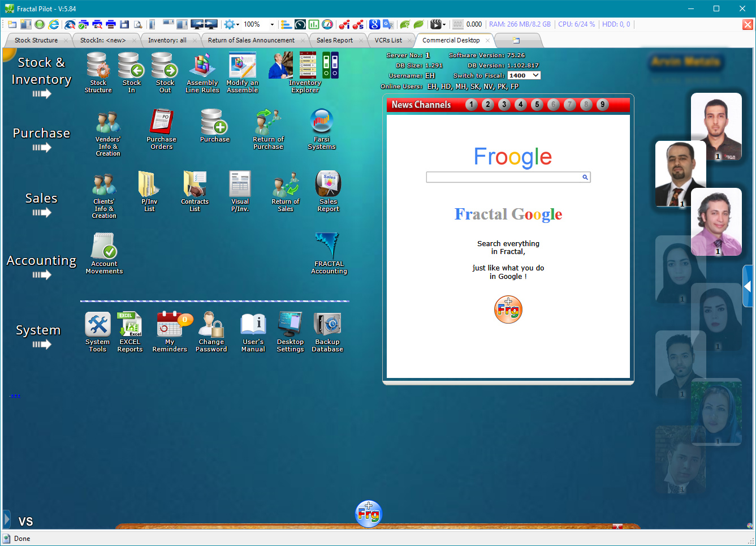Launch Farsi Systems

[321, 130]
